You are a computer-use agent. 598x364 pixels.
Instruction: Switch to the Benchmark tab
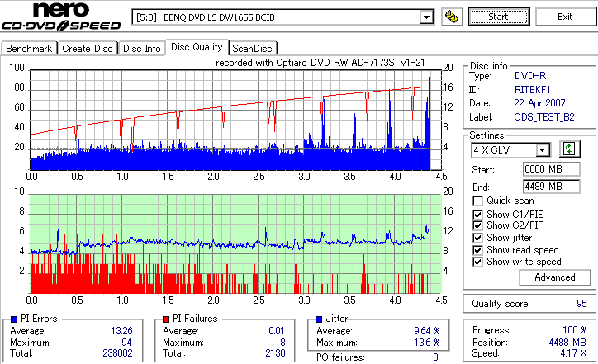29,49
